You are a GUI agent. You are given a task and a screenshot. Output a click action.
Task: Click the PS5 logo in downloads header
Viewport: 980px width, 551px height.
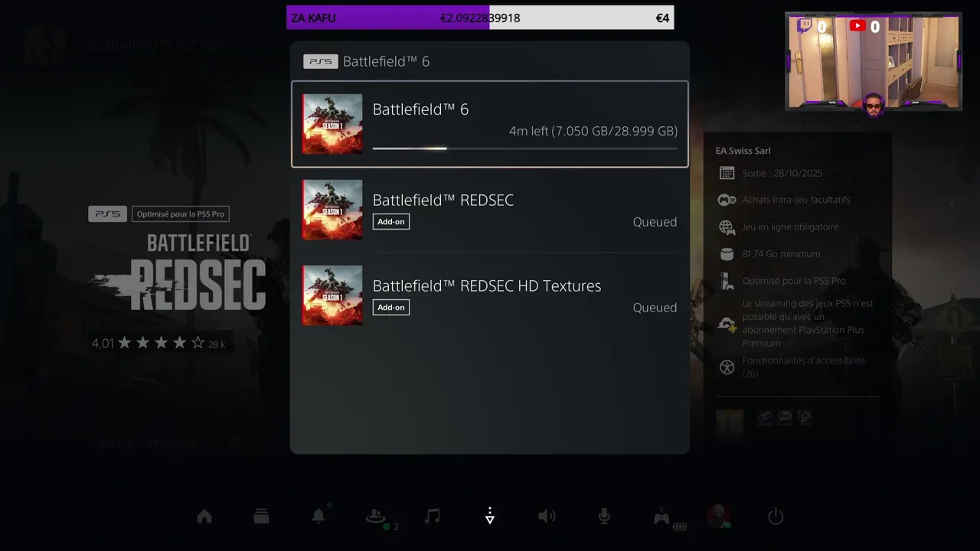[320, 61]
